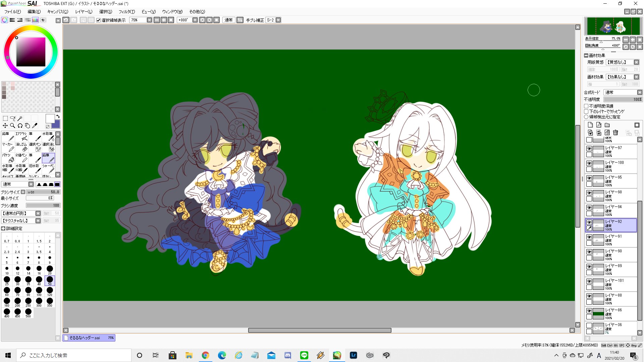644x362 pixels.
Task: Select the magic wand selection tool
Action: click(x=20, y=118)
